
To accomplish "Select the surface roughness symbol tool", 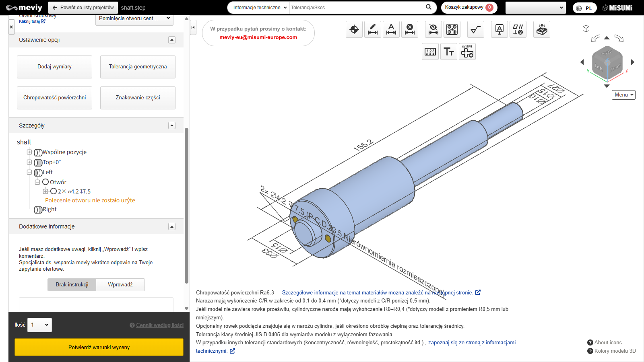I will (x=476, y=29).
